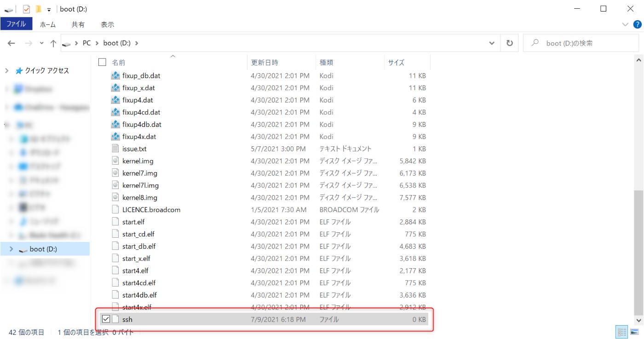Image resolution: width=644 pixels, height=339 pixels.
Task: Click the file icon of ssh
Action: pyautogui.click(x=115, y=319)
